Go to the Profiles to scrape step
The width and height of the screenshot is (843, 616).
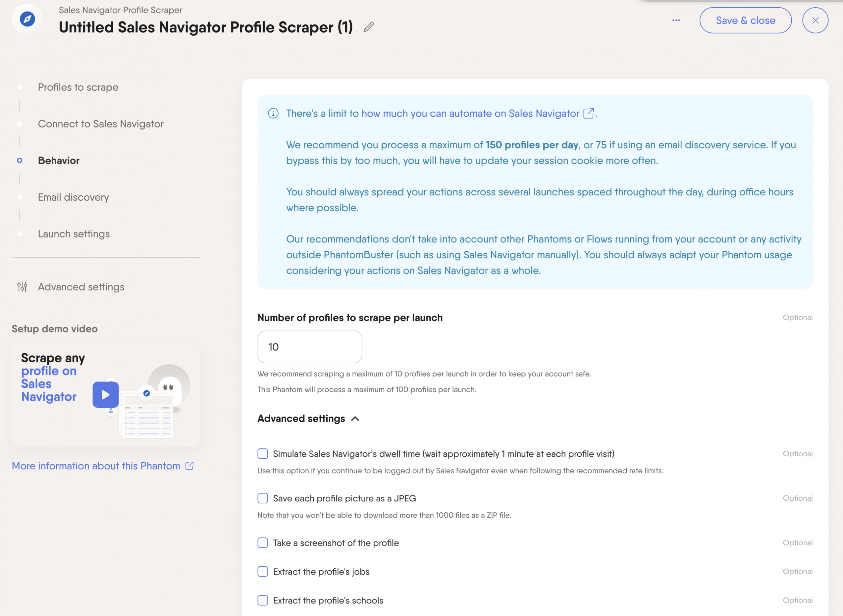coord(78,87)
